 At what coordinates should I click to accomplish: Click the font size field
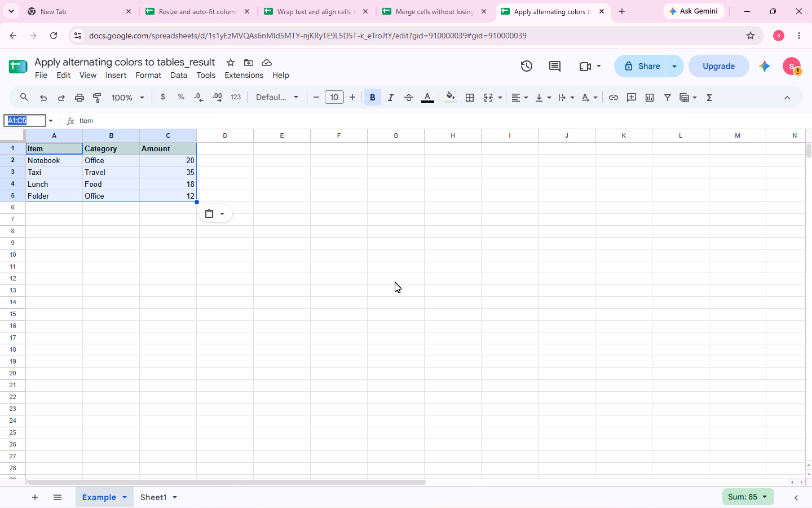(334, 98)
